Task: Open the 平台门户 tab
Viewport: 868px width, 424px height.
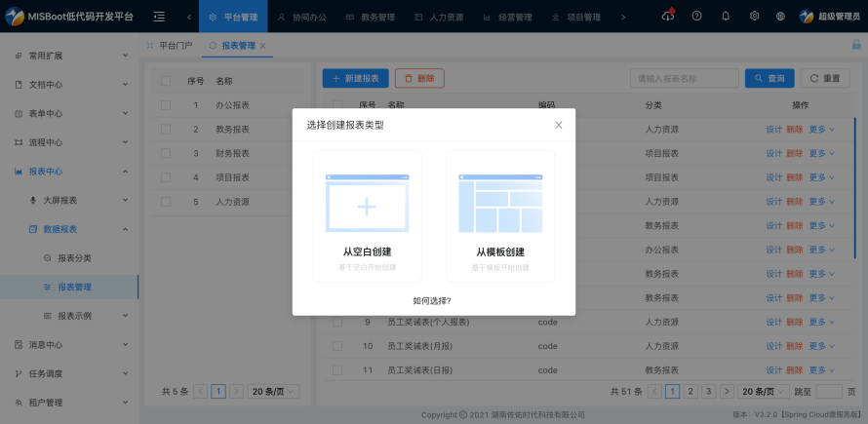Action: [170, 46]
